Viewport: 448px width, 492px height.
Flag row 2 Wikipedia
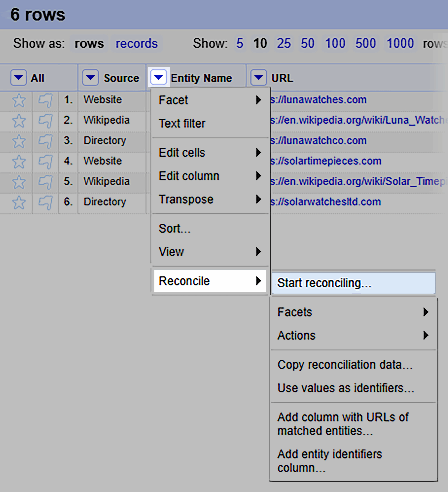click(x=46, y=121)
